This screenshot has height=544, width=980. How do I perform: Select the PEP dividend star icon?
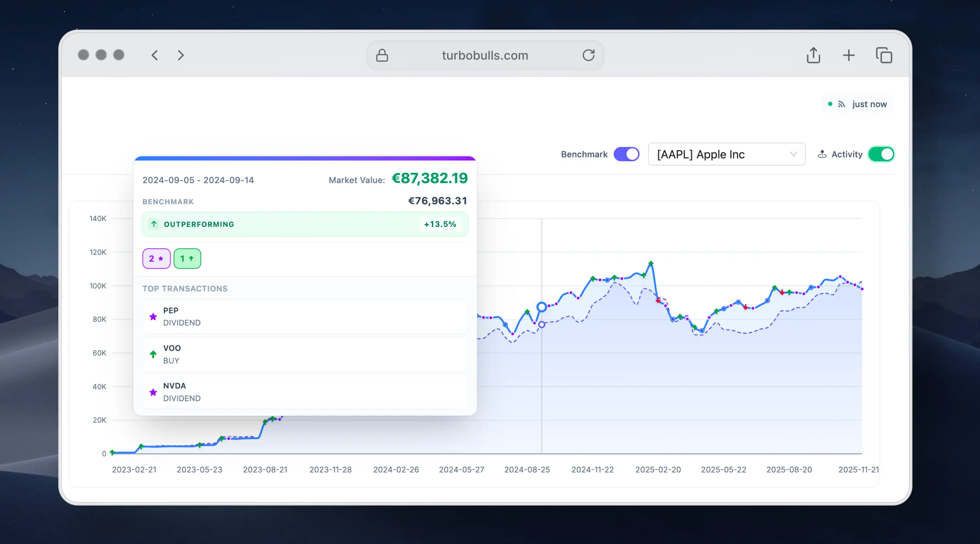pyautogui.click(x=153, y=317)
